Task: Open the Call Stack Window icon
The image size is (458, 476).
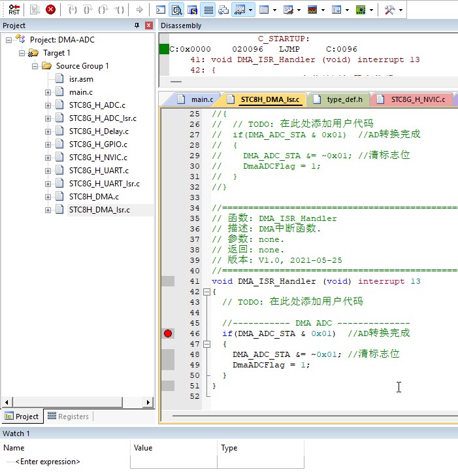Action: (223, 10)
